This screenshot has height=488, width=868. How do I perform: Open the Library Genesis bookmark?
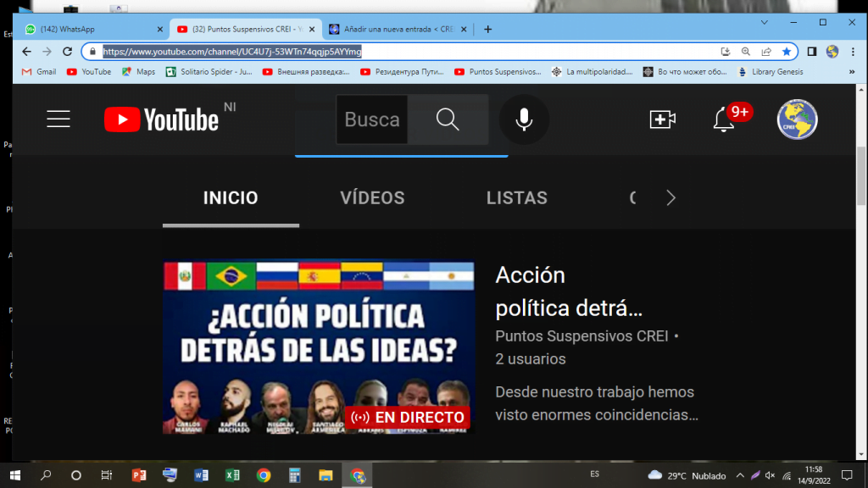click(x=771, y=72)
